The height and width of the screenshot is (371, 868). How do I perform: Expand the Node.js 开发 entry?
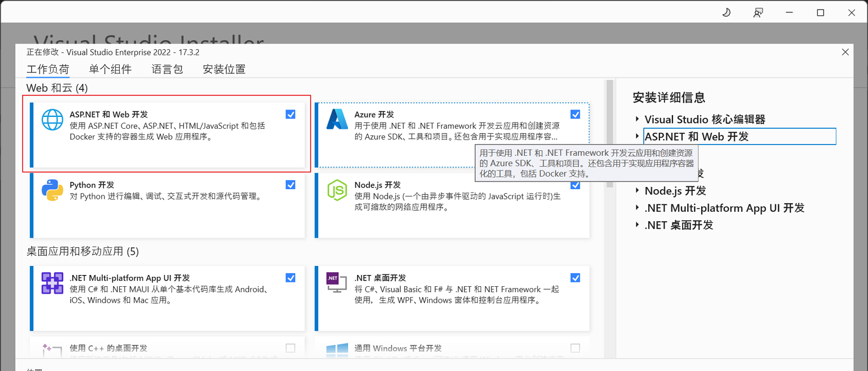637,190
